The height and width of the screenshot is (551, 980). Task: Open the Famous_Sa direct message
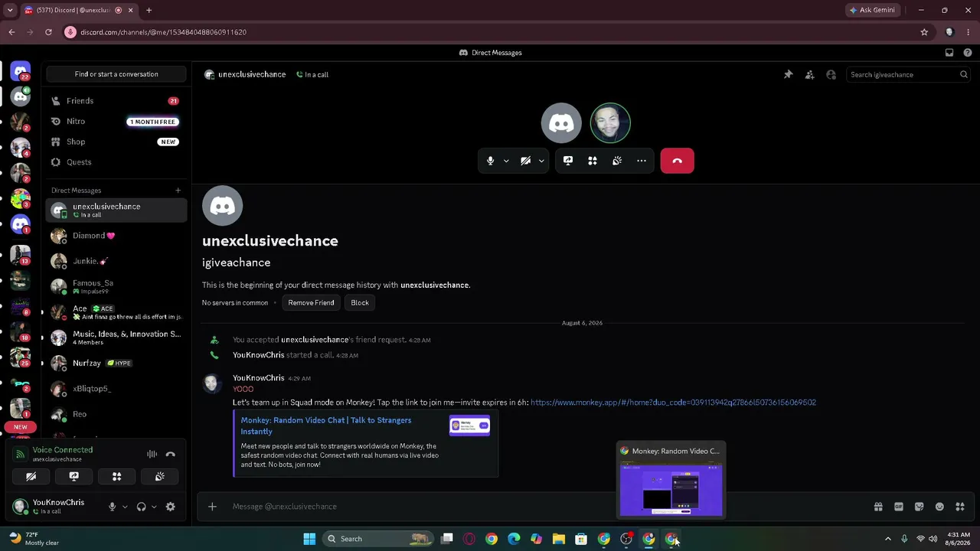click(x=116, y=286)
